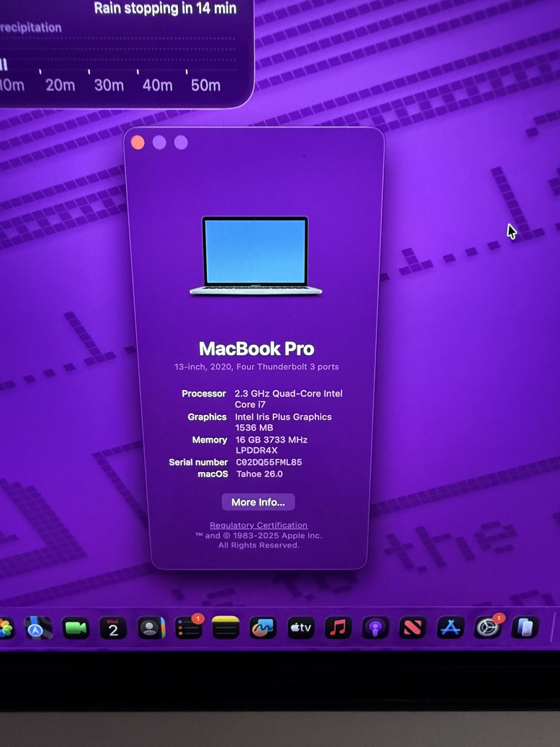Launch FaceTime from the Dock
The height and width of the screenshot is (747, 560).
[75, 628]
